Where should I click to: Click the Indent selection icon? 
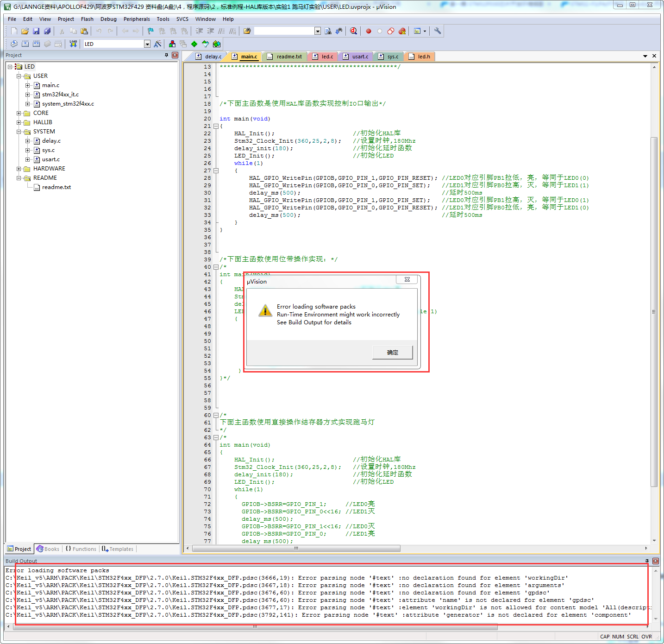click(200, 31)
